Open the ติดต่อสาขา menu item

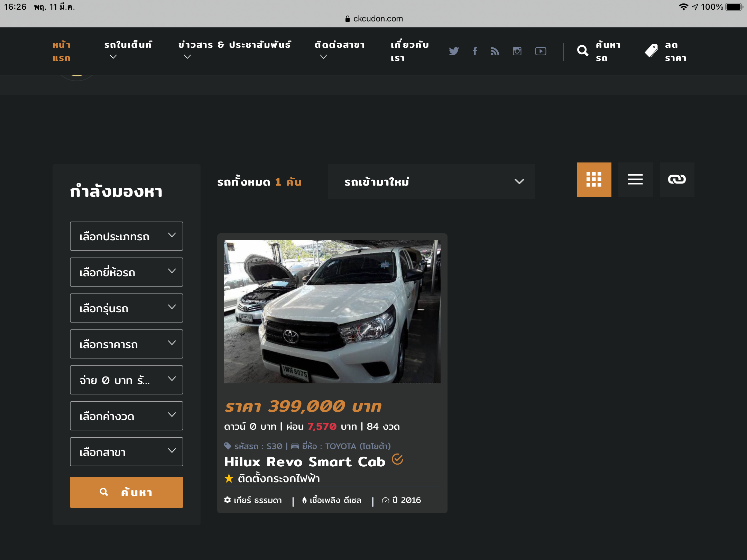click(x=339, y=45)
